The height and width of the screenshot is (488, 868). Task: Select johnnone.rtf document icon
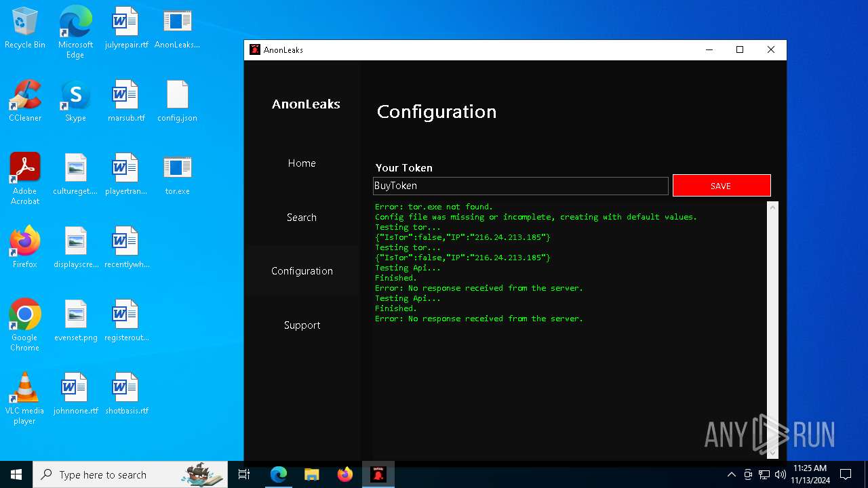(x=75, y=394)
